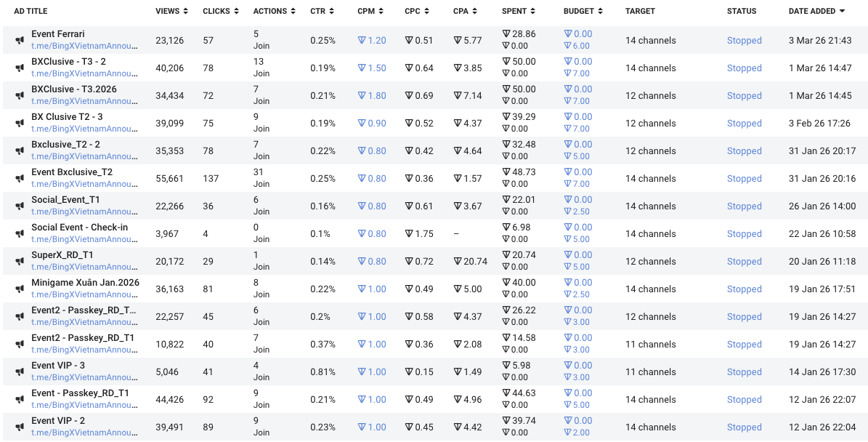Click megaphone icon for SuperX_RD_T1 ad

pyautogui.click(x=20, y=262)
